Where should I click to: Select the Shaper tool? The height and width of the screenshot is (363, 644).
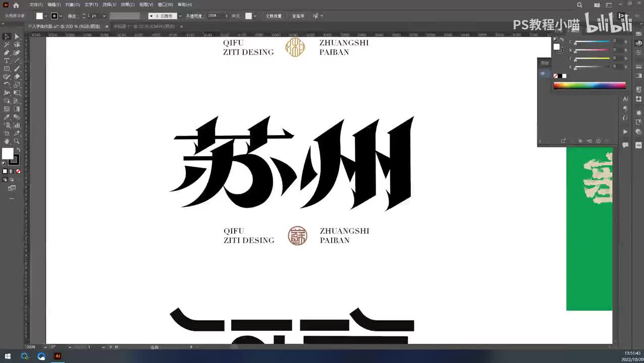(x=7, y=77)
